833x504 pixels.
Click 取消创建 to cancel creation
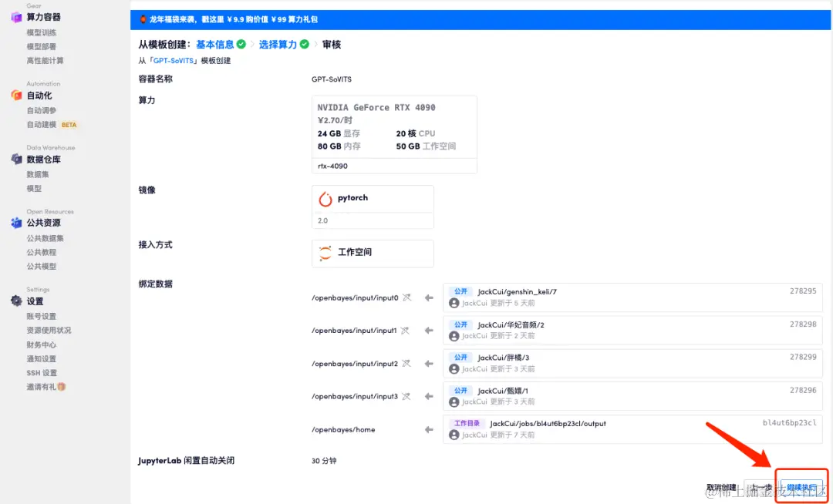[x=721, y=487]
